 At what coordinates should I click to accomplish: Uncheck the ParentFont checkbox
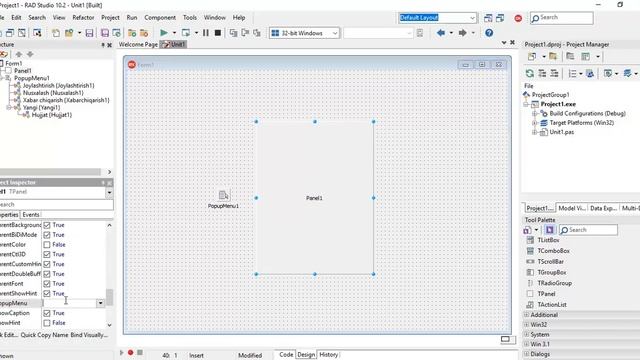tap(47, 284)
